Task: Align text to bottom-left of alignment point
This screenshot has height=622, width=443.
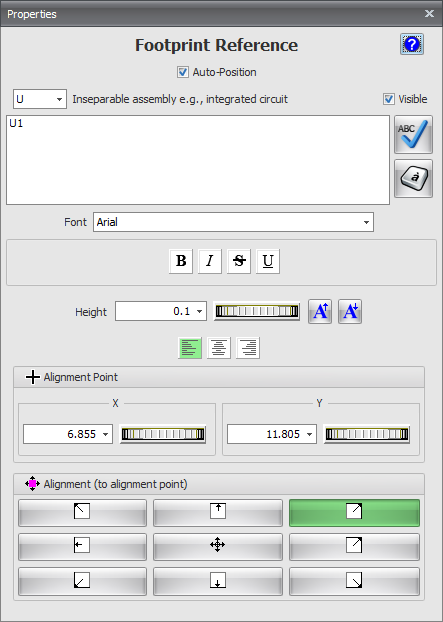Action: point(82,581)
